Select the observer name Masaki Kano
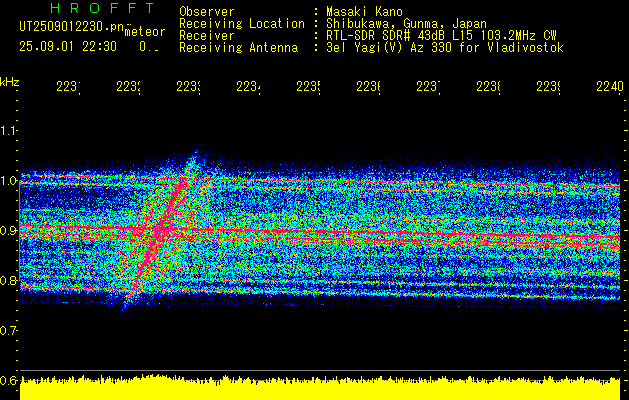Image resolution: width=629 pixels, height=400 pixels. coord(364,12)
